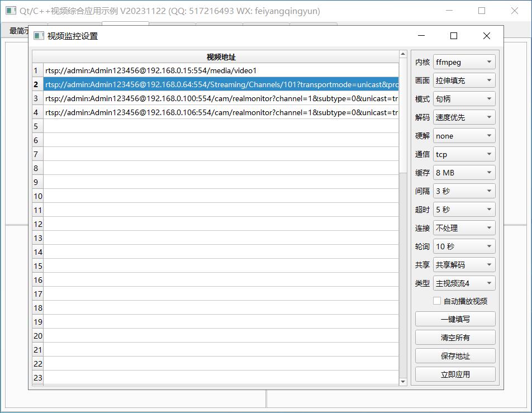Screen dimensions: 532x413
Task: Open the 硬解 none combo box
Action: [x=464, y=136]
